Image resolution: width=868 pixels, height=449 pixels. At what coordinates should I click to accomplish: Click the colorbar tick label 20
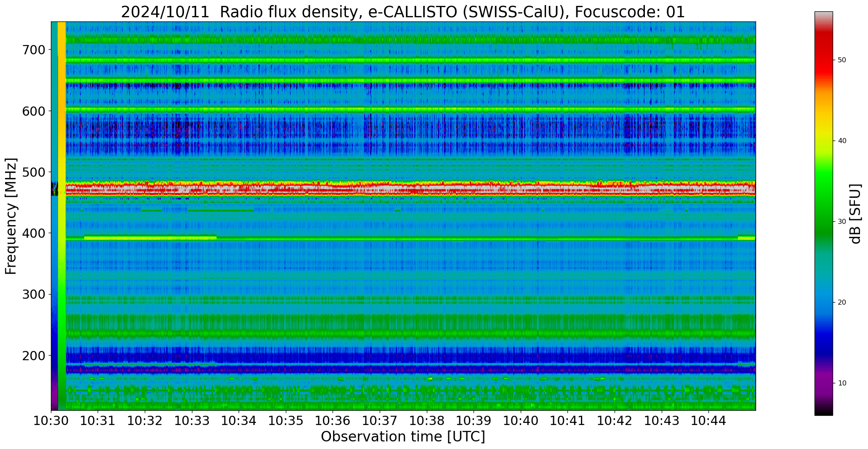click(842, 303)
